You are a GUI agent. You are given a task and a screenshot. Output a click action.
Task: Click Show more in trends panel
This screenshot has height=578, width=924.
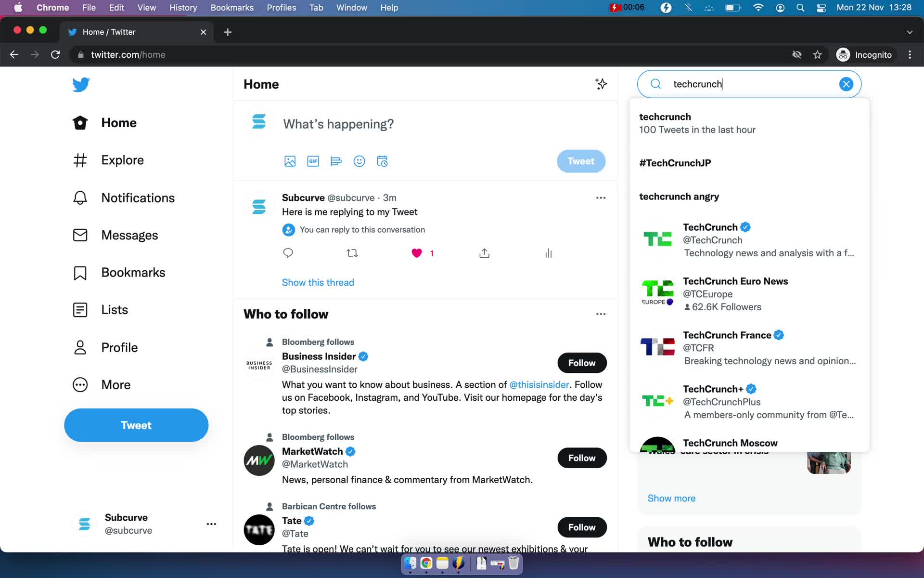tap(671, 499)
